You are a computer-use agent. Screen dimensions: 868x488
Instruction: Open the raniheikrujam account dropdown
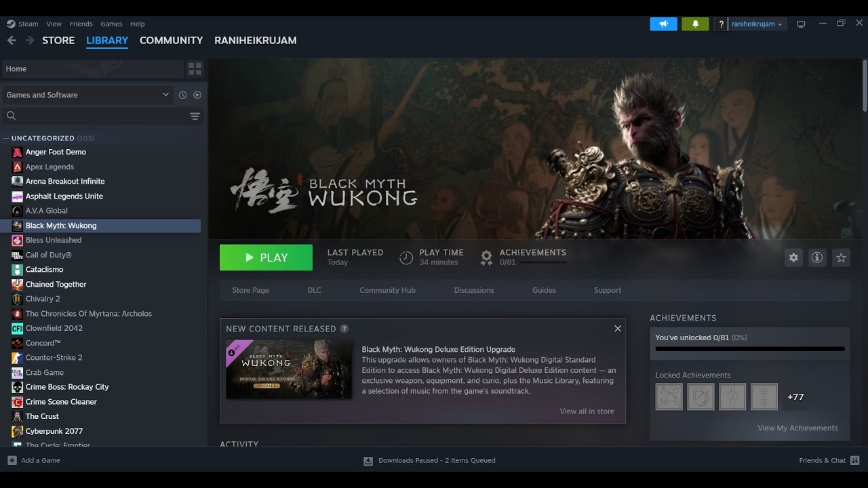pos(757,24)
